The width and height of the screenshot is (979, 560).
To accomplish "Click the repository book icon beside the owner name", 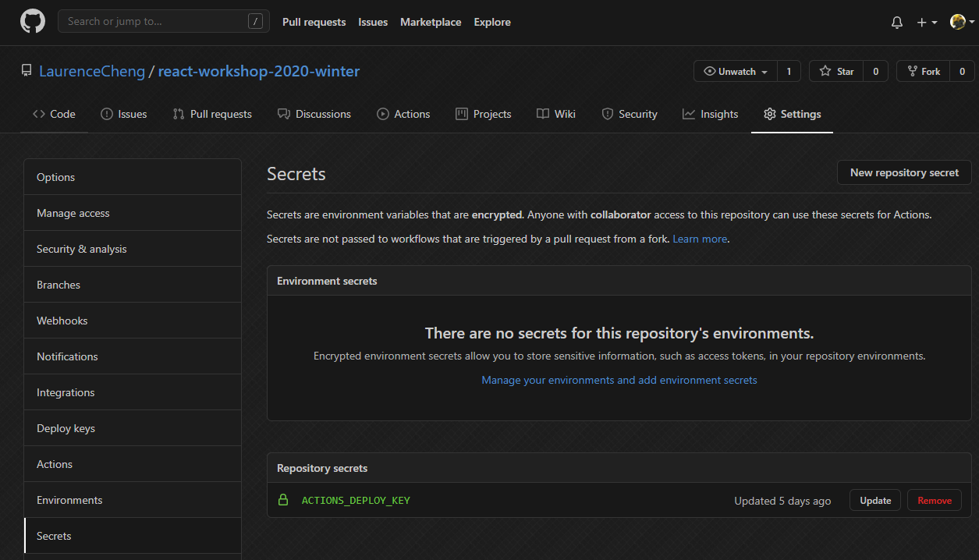I will (x=27, y=71).
